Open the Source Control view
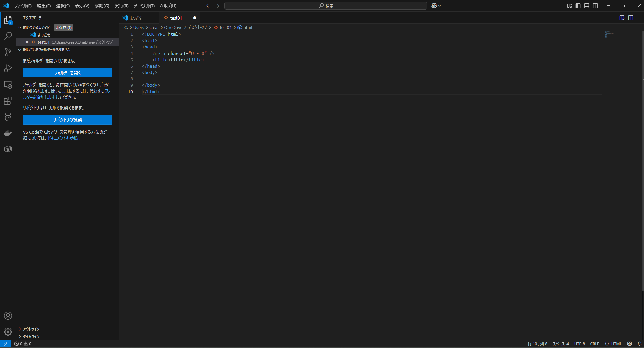The image size is (644, 348). click(x=8, y=52)
